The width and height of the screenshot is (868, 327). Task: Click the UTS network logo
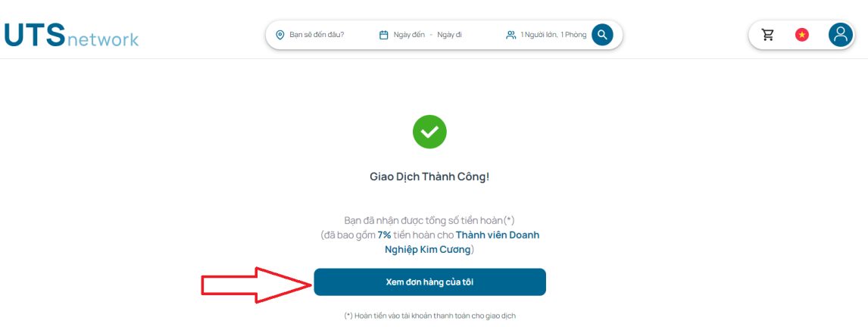pos(71,36)
